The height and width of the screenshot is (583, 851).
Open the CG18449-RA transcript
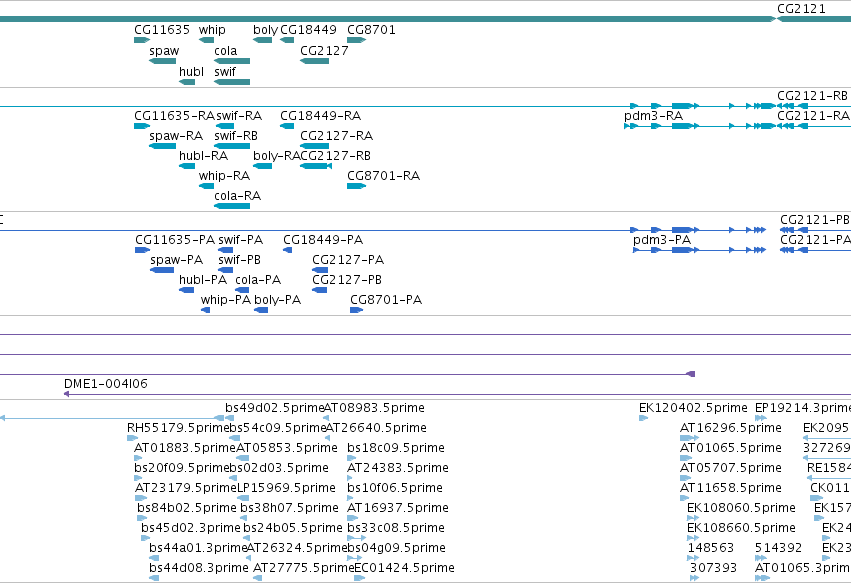287,126
